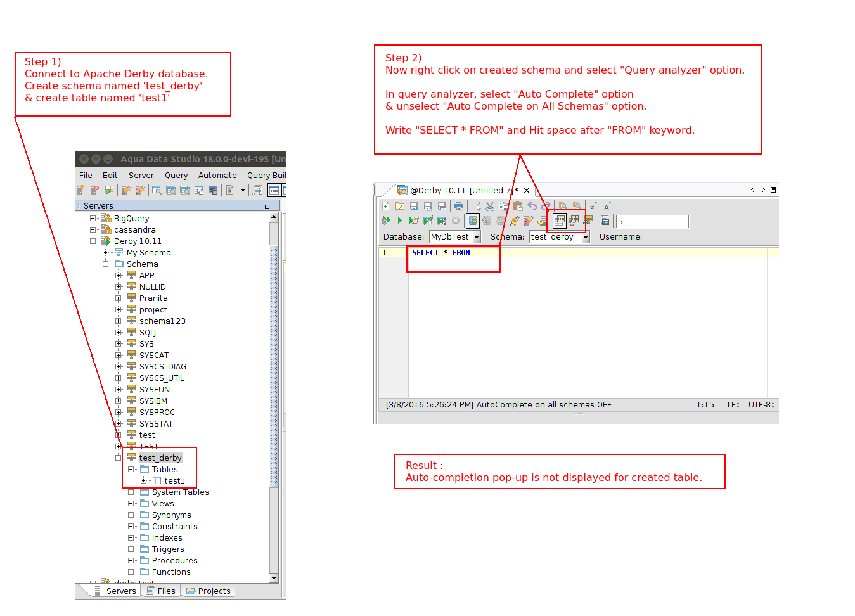Click the increase font size icon
This screenshot has width=855, height=616.
point(607,206)
